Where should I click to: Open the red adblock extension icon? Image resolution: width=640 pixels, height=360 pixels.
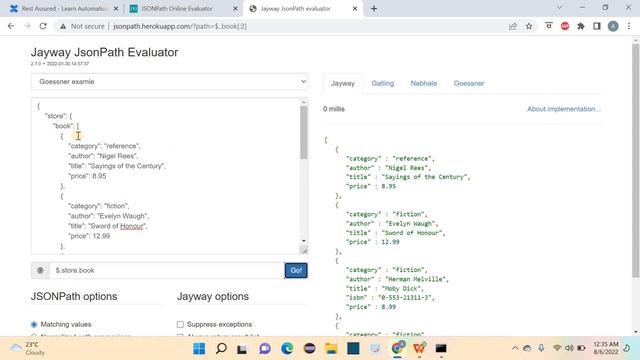coord(565,26)
